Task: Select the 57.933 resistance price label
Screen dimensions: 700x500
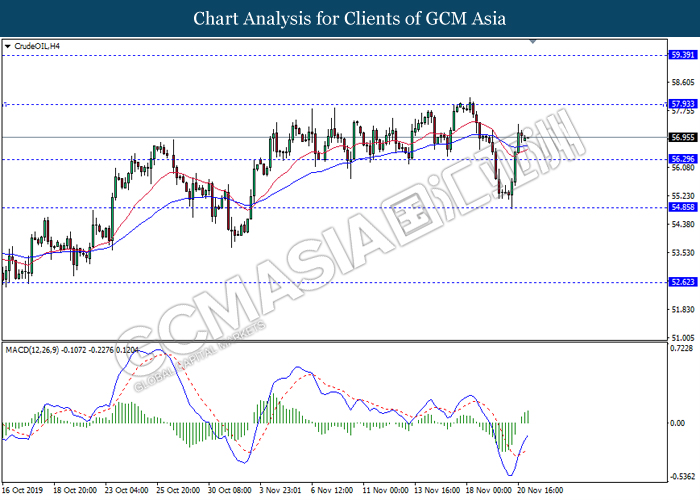Action: [683, 103]
